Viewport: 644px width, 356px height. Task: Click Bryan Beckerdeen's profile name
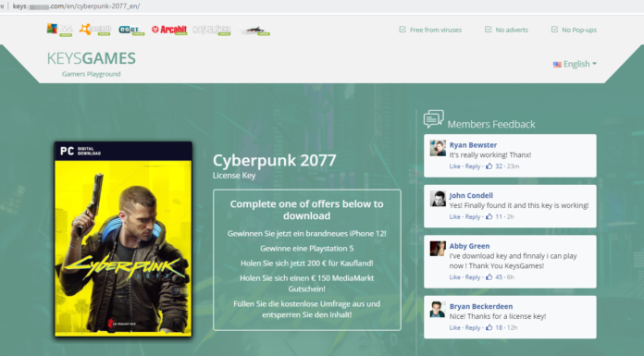click(481, 306)
